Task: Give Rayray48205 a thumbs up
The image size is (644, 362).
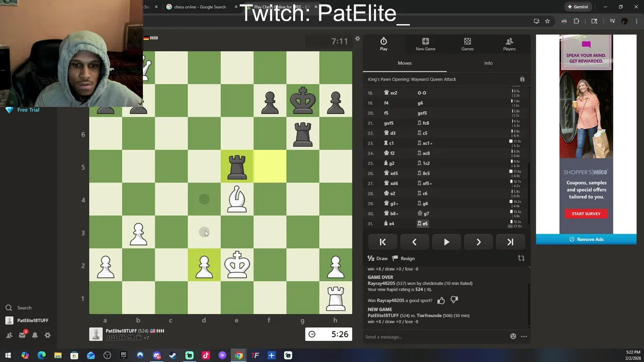Action: pos(441,301)
